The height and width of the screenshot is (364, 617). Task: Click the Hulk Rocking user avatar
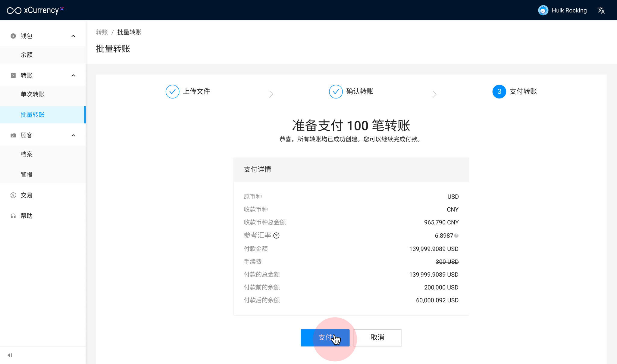543,11
